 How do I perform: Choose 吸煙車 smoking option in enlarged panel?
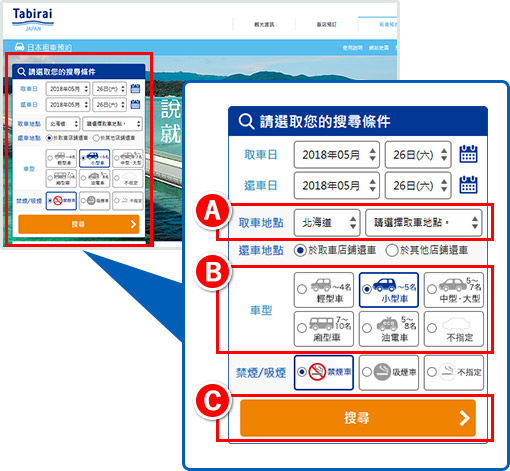[x=389, y=372]
